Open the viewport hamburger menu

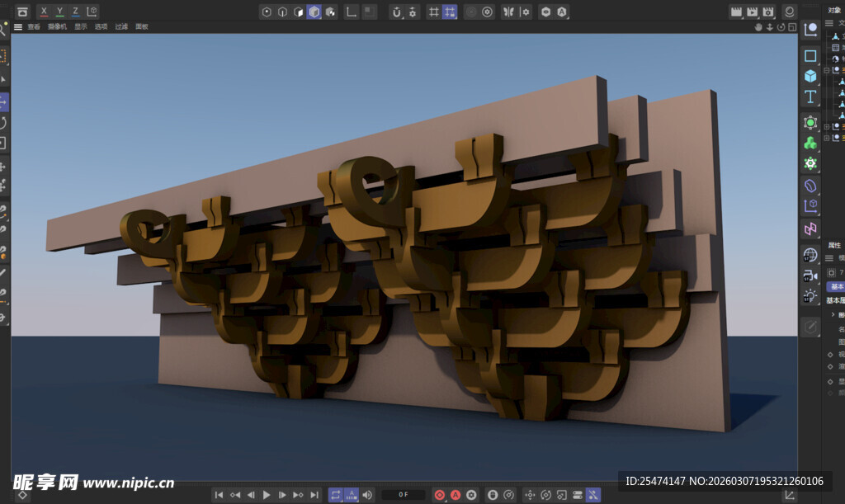point(18,26)
